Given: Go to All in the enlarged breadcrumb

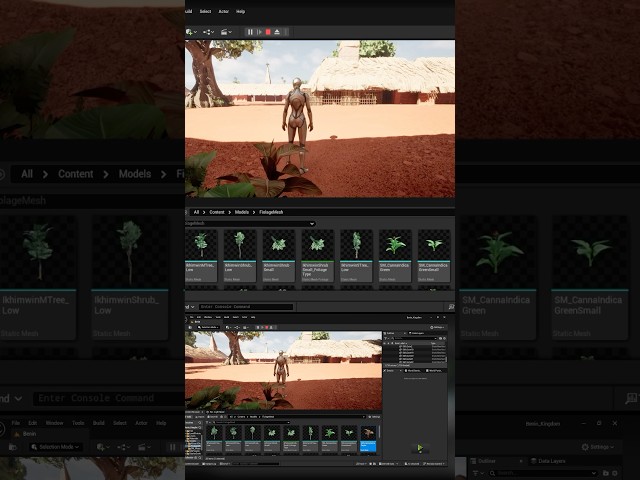Looking at the screenshot, I should click(x=196, y=212).
